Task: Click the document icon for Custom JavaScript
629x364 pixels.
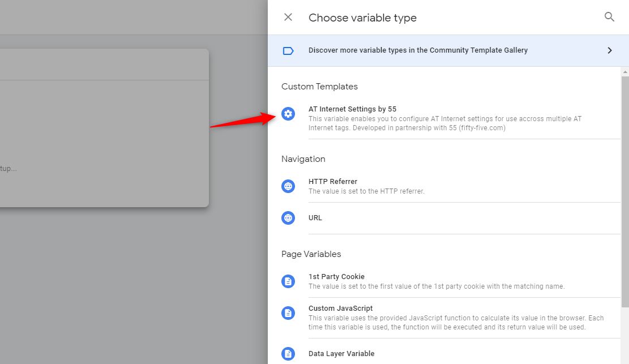Action: [x=288, y=313]
